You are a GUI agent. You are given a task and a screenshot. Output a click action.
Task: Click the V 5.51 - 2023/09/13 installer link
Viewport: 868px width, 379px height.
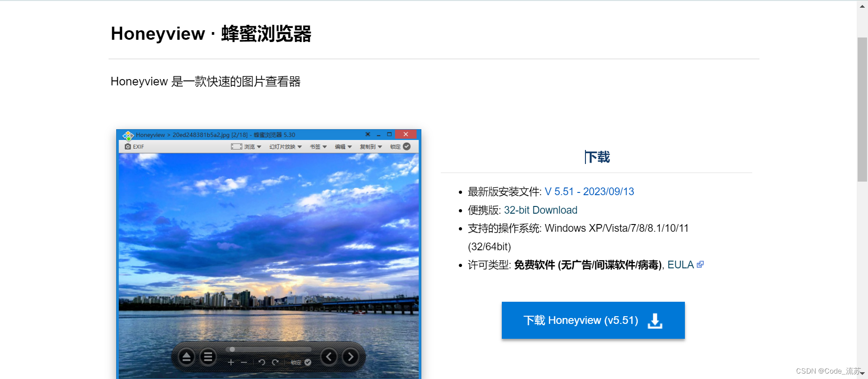coord(589,192)
